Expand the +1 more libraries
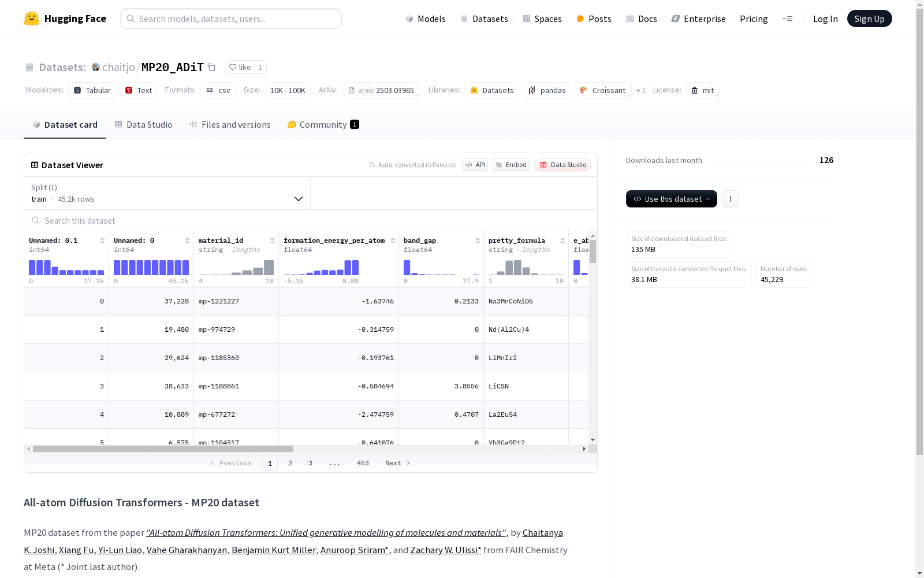The height and width of the screenshot is (578, 924). click(x=641, y=90)
